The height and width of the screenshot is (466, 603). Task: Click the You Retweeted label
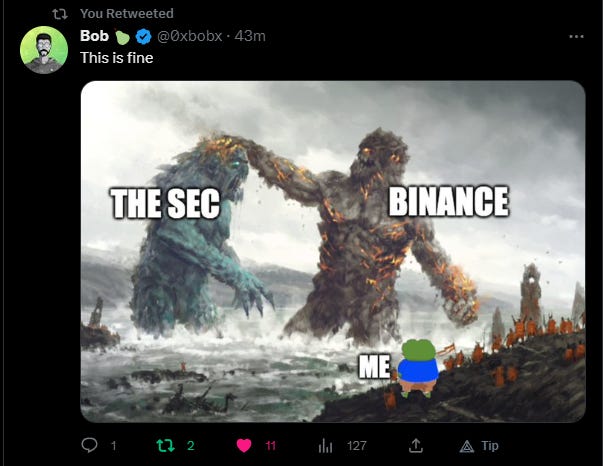coord(127,13)
